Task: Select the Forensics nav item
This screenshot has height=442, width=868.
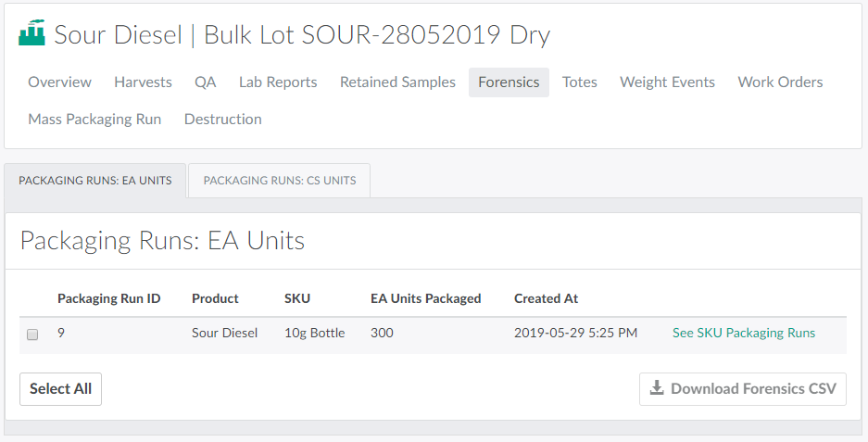Action: click(x=509, y=82)
